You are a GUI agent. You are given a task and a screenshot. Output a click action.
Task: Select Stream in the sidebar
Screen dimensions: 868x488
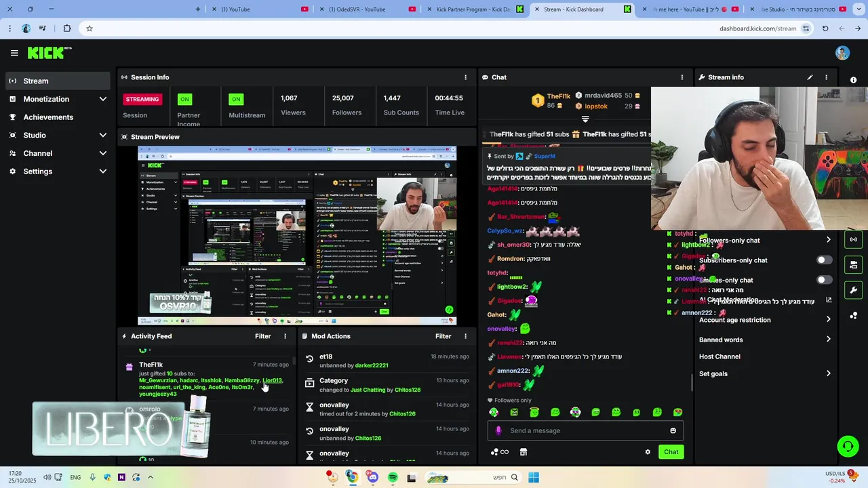(x=58, y=81)
